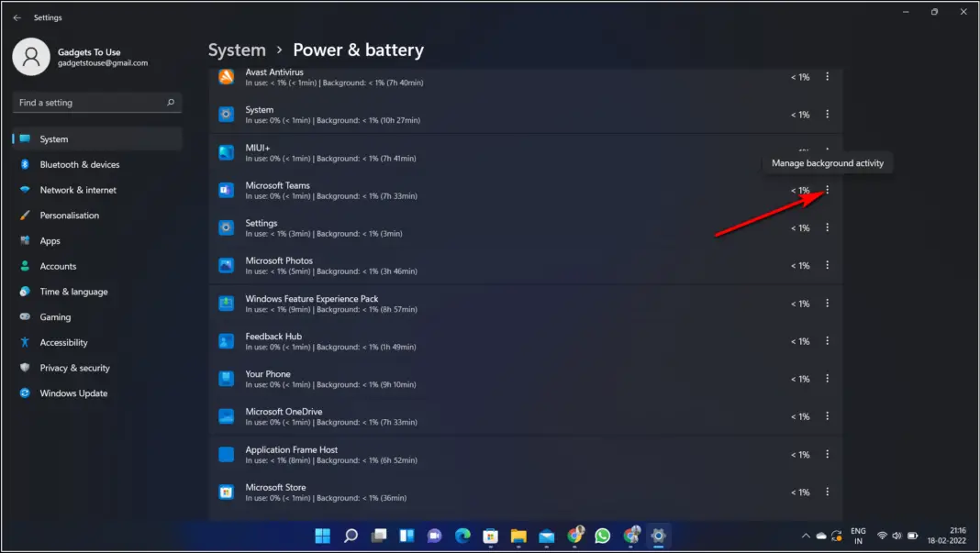Screen dimensions: 980x553
Task: Click the battery icon in the system tray
Action: pos(912,535)
